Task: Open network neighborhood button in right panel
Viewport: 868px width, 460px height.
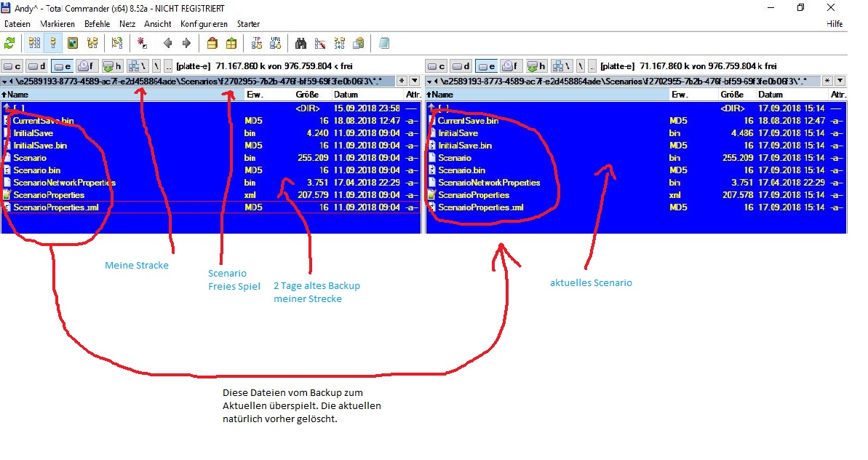Action: pyautogui.click(x=561, y=66)
